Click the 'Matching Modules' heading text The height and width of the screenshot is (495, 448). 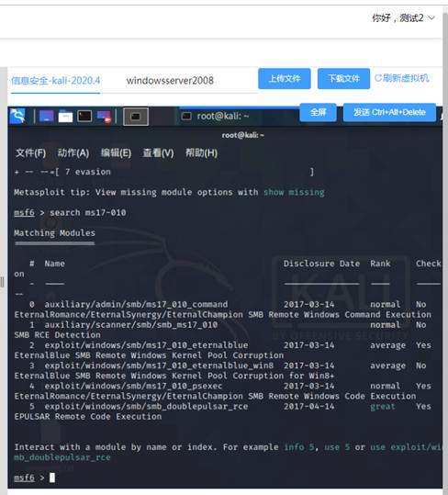[x=54, y=233]
